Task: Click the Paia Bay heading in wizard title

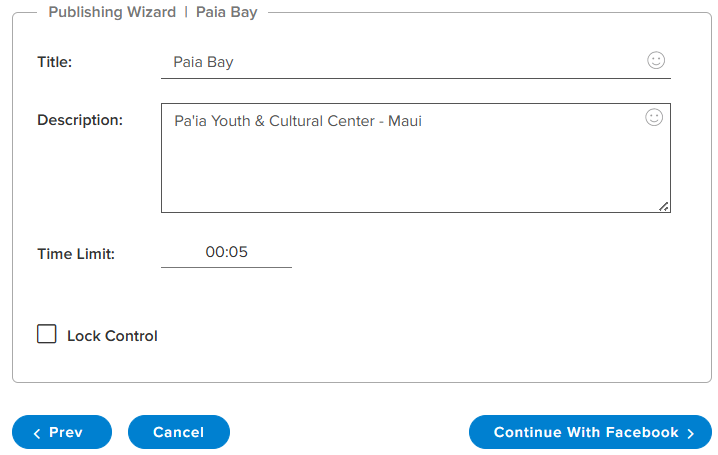Action: pyautogui.click(x=227, y=12)
